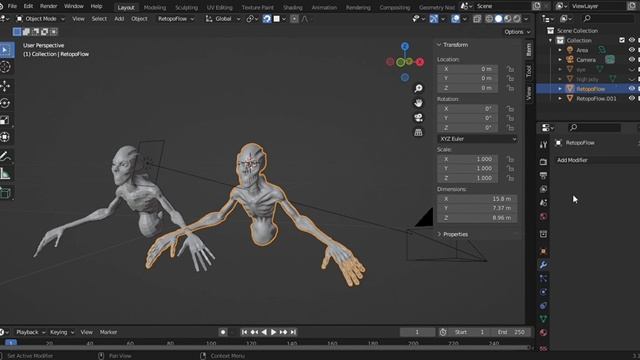The height and width of the screenshot is (360, 640).
Task: Lock the Location X value
Action: (x=510, y=69)
